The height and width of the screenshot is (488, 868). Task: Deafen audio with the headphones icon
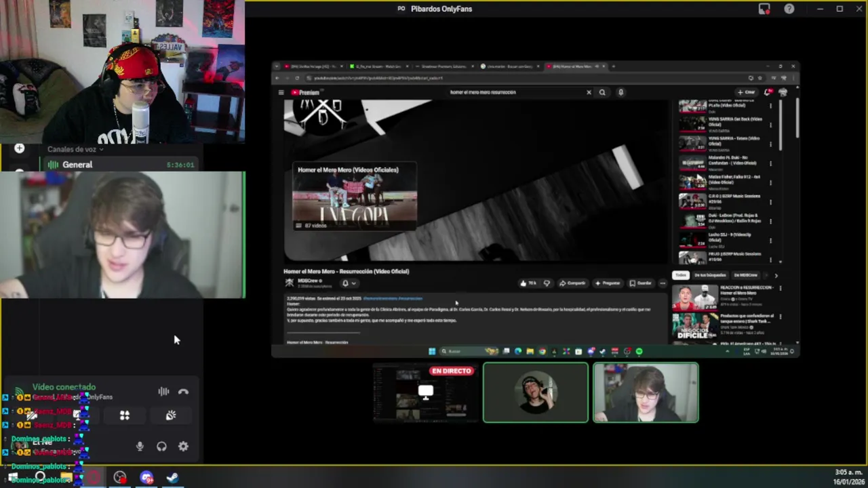coord(161,446)
